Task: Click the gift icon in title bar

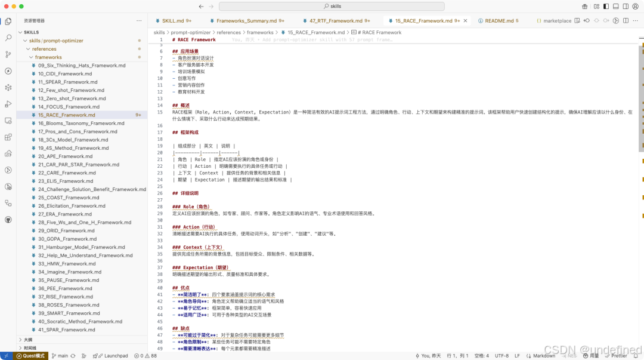Action: (x=585, y=6)
